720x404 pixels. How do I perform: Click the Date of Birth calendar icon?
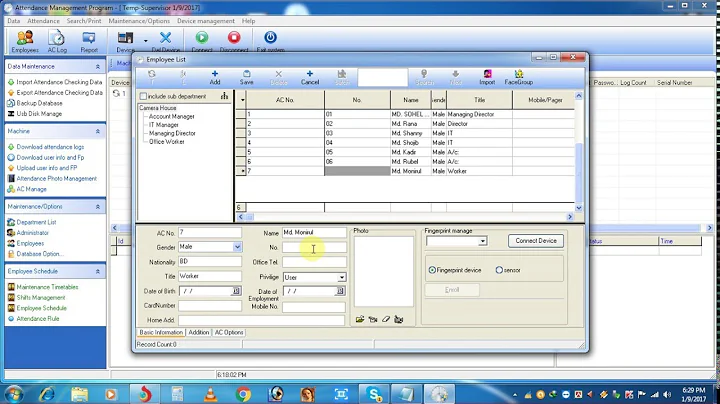coord(236,291)
